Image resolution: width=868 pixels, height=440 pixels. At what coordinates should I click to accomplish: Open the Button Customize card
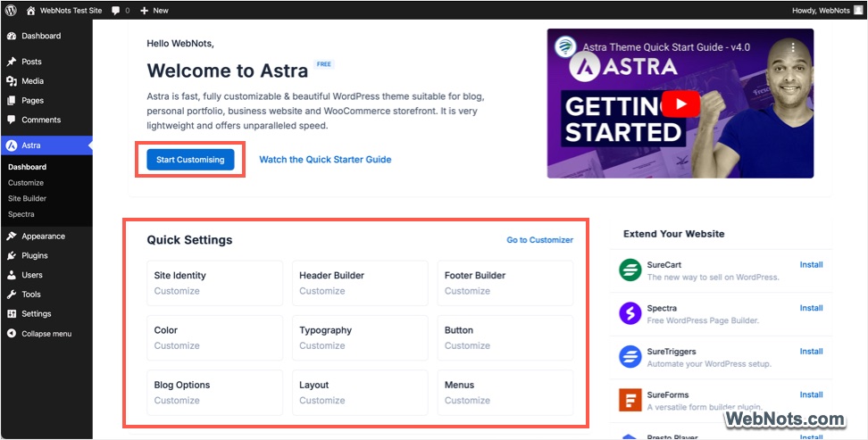pyautogui.click(x=505, y=337)
